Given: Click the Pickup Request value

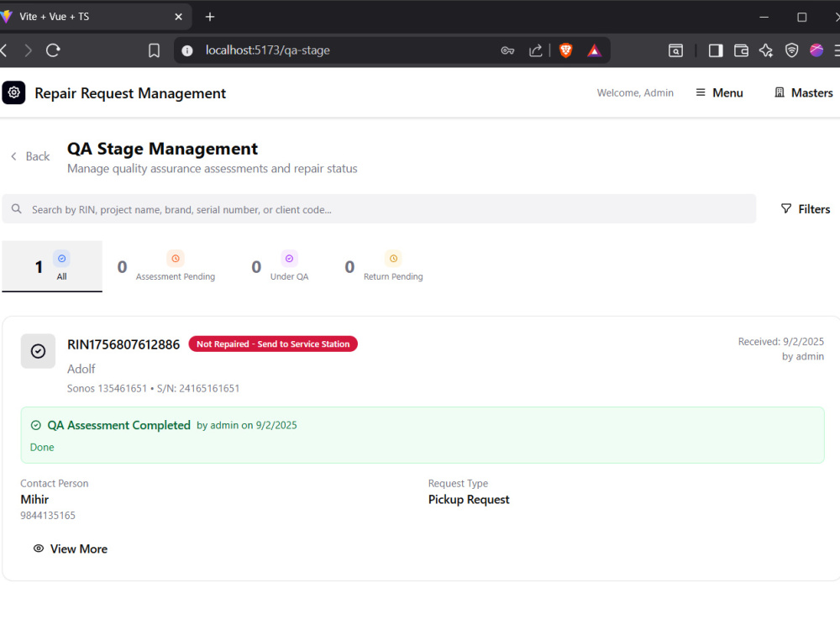Looking at the screenshot, I should click(469, 499).
